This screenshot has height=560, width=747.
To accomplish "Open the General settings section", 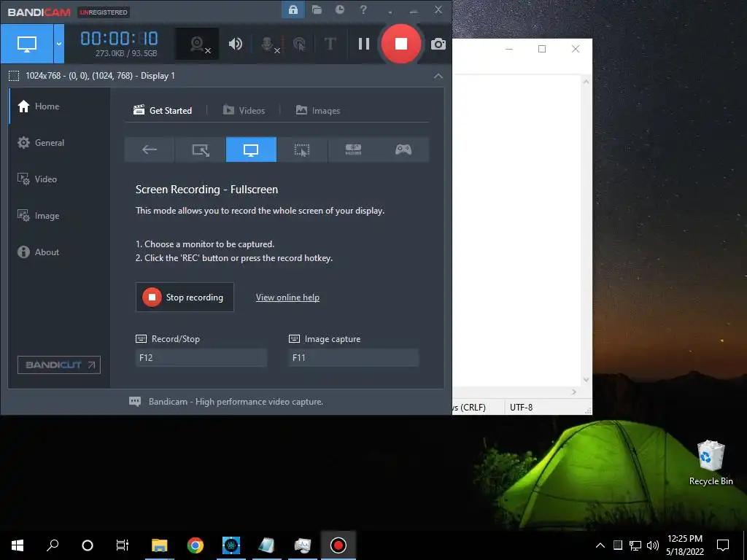I will coord(41,142).
